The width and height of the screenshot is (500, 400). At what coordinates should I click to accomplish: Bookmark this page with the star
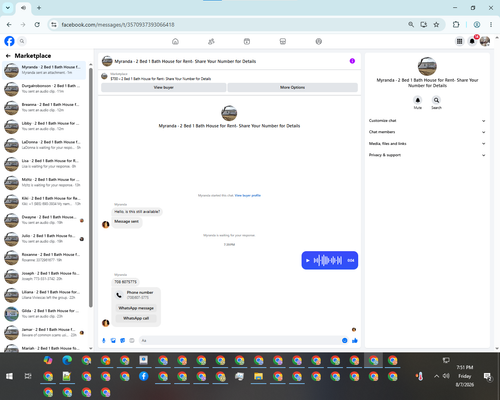point(436,25)
